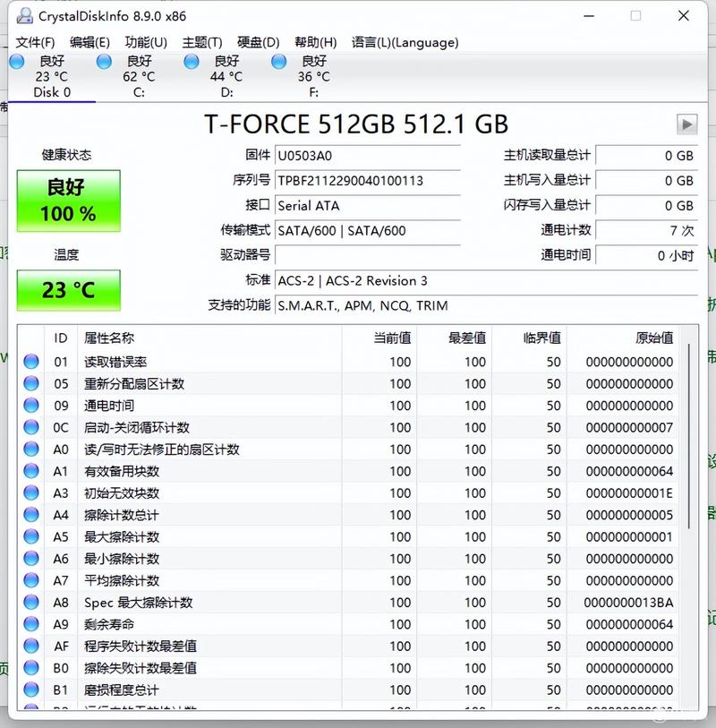Click the status orb for attribute A8

pyautogui.click(x=31, y=602)
